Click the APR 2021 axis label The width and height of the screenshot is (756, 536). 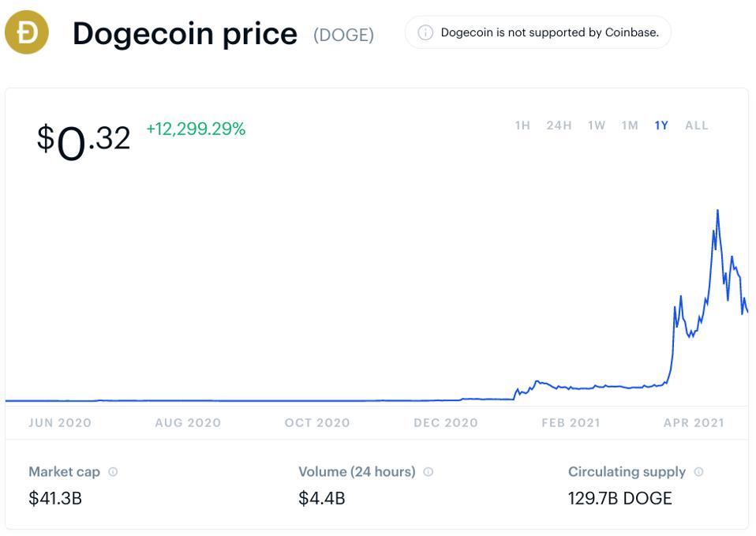point(694,423)
